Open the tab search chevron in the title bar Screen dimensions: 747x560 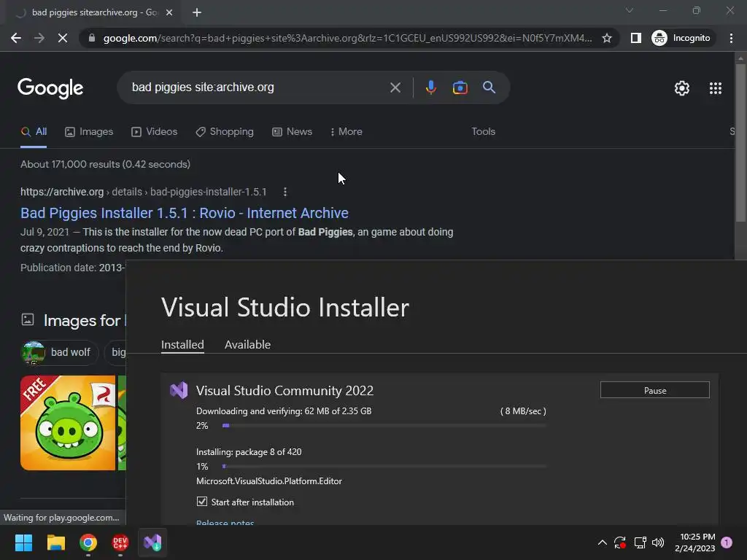pyautogui.click(x=630, y=10)
